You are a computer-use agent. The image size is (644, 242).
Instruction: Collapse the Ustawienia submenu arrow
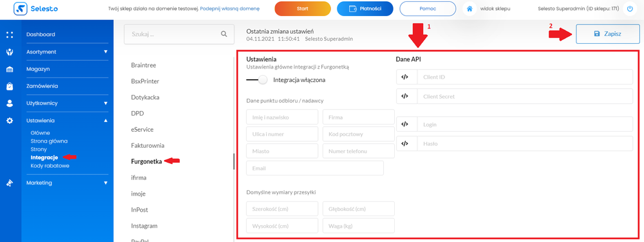point(106,121)
